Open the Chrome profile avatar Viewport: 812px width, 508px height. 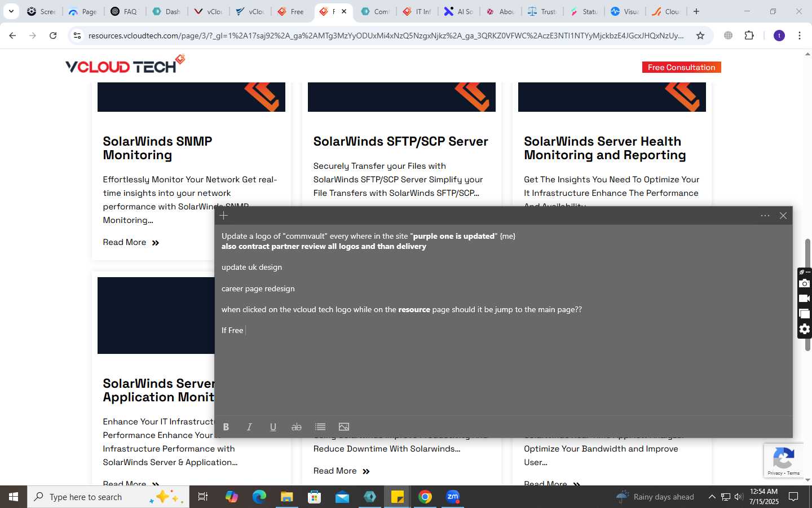(x=779, y=36)
